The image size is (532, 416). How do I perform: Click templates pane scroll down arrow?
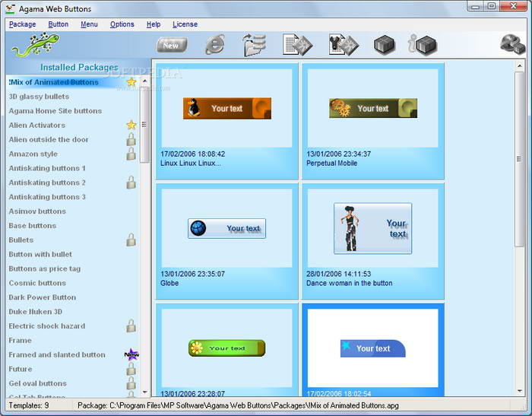[x=519, y=391]
